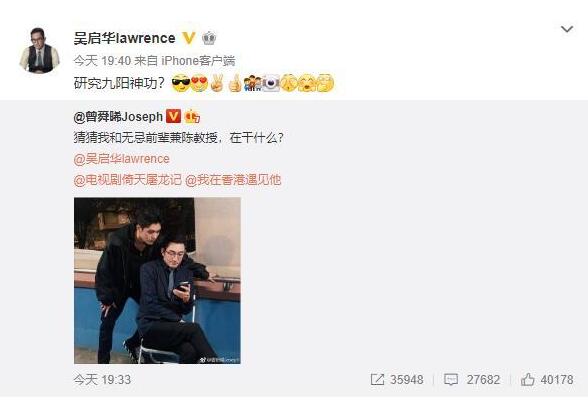This screenshot has width=588, height=401.
Task: Click the repost icon showing 35948
Action: (x=397, y=380)
